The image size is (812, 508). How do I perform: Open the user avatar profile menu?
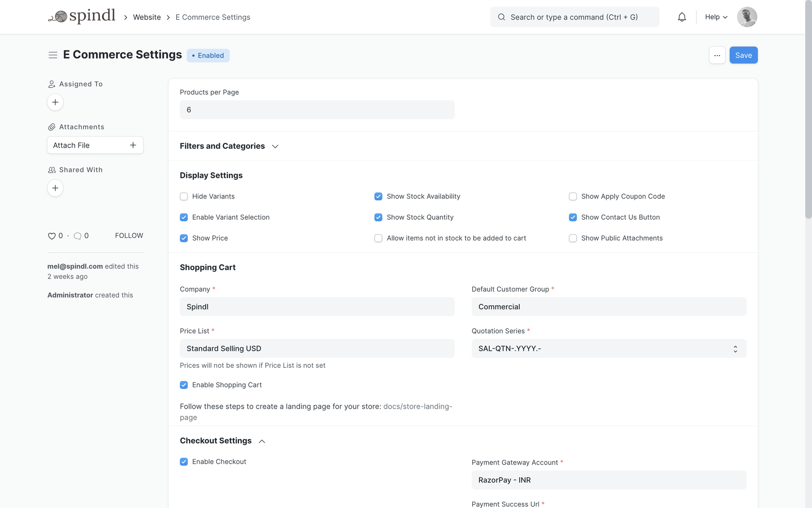pos(747,17)
